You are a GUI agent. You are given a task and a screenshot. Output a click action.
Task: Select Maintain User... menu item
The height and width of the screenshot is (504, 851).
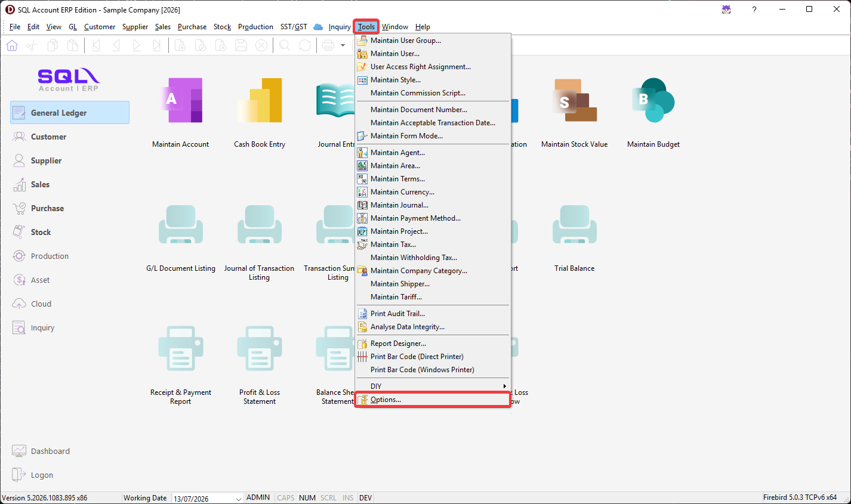click(x=433, y=54)
